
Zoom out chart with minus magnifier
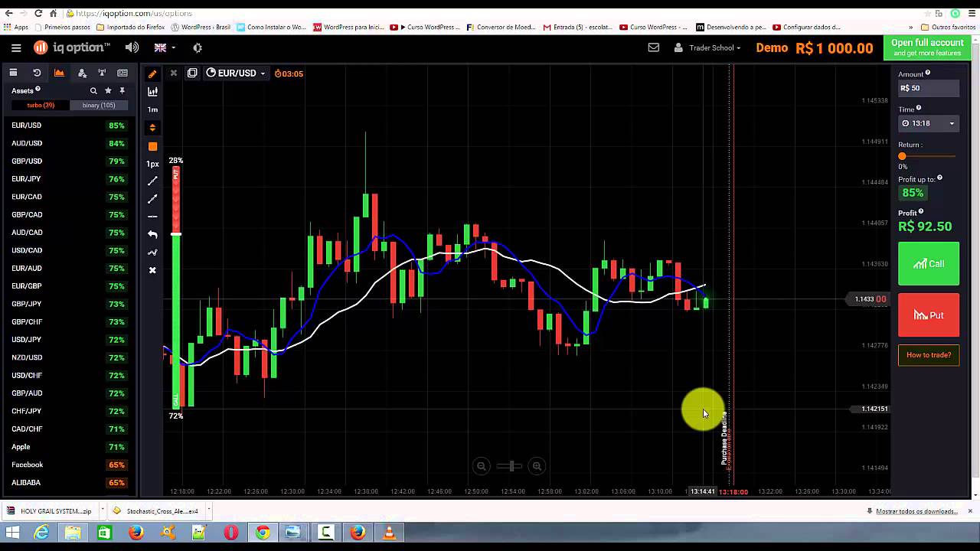pyautogui.click(x=482, y=466)
